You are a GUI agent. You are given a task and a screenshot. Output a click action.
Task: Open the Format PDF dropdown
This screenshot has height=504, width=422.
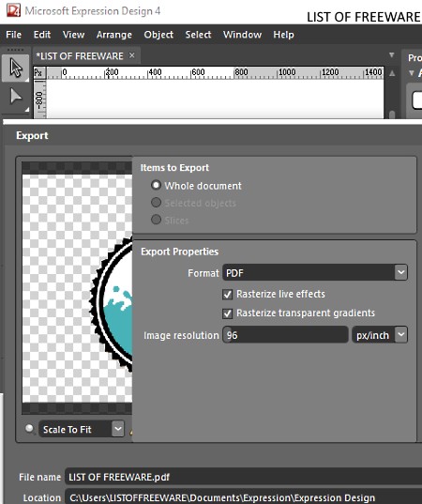point(315,272)
